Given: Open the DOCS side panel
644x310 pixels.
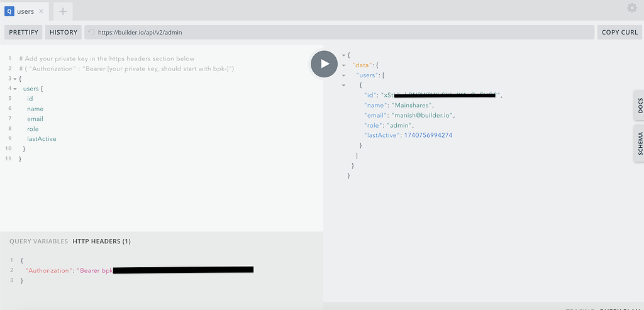Looking at the screenshot, I should pyautogui.click(x=640, y=106).
